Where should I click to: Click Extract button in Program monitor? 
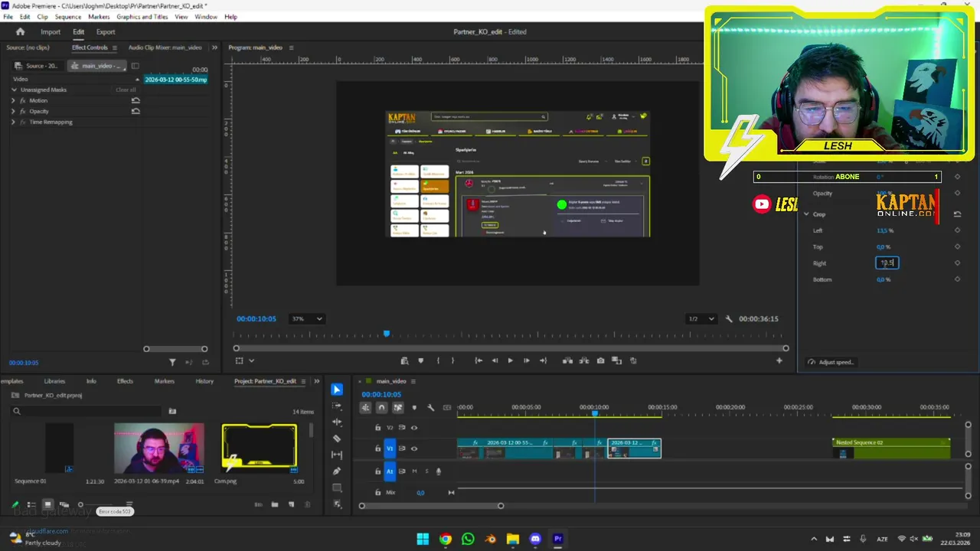coord(584,360)
